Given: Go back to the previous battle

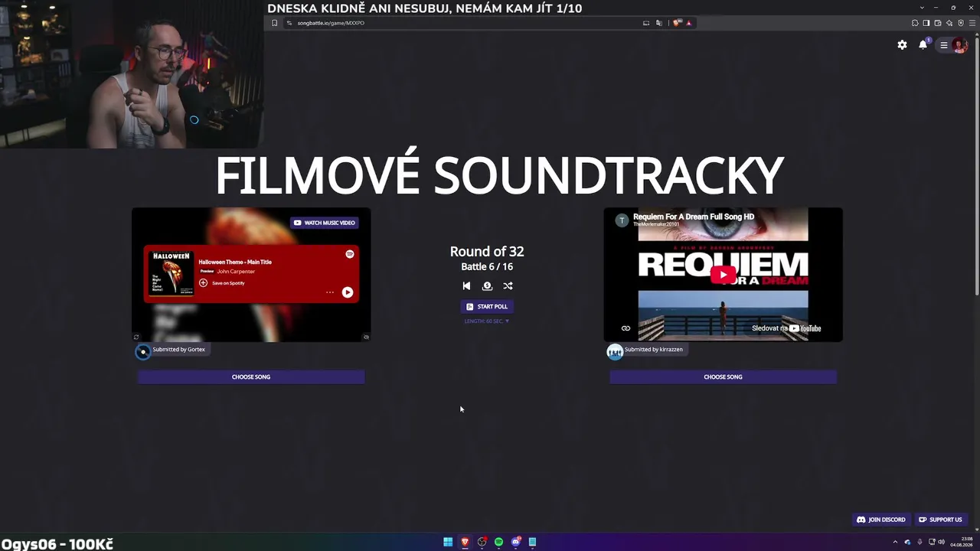Looking at the screenshot, I should (466, 285).
